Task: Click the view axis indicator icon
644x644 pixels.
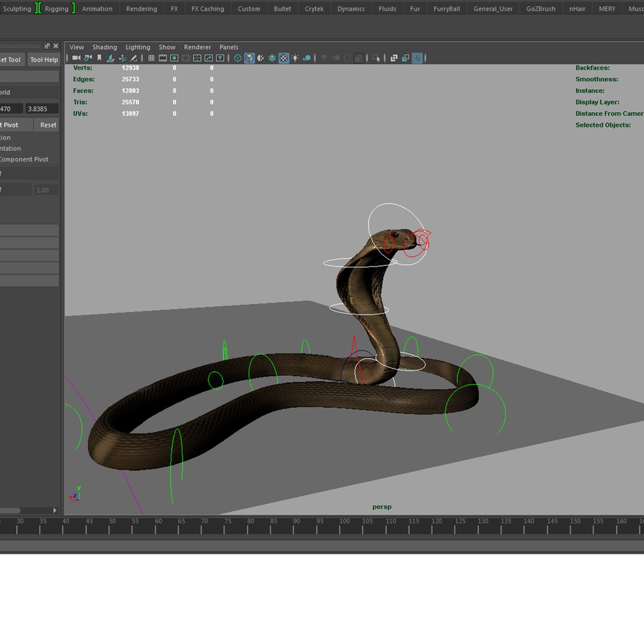Action: point(75,493)
